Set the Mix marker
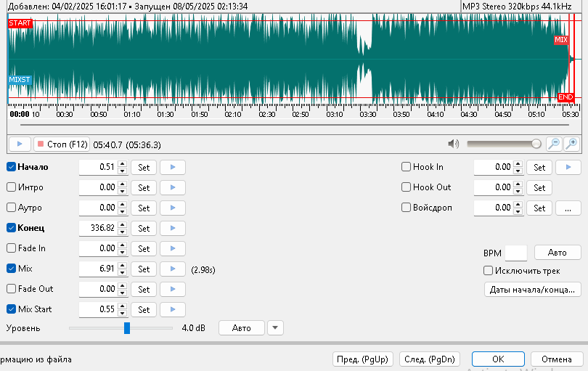Screen dimensions: 588x371 pos(144,269)
